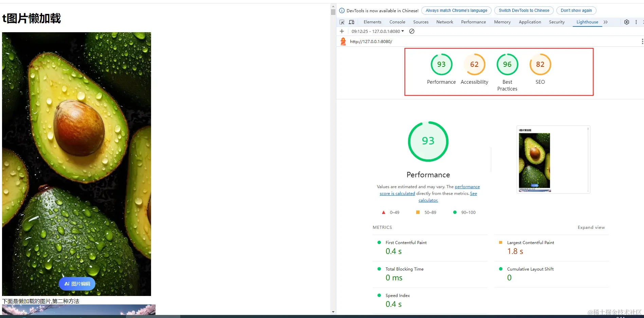Click the cherry blossom lazy-loaded image
This screenshot has height=318, width=644.
(x=79, y=310)
